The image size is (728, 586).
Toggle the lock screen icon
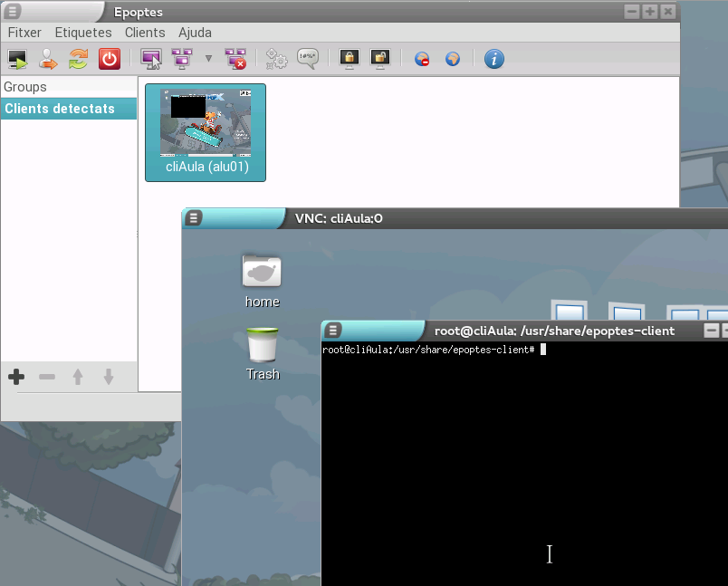point(349,60)
